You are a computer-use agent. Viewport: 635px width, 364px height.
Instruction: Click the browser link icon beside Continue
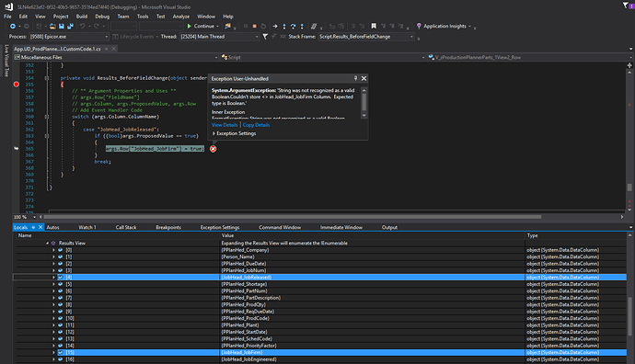tap(227, 27)
